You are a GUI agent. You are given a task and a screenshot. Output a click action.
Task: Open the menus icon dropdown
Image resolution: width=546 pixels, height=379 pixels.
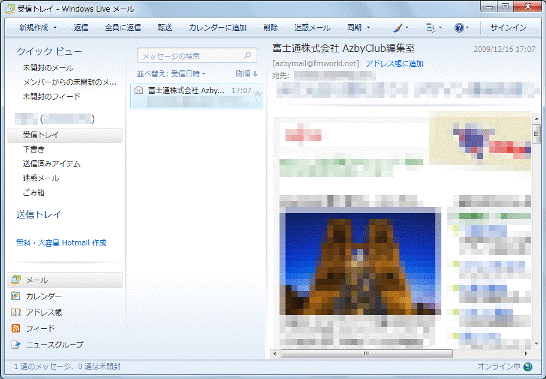click(434, 28)
